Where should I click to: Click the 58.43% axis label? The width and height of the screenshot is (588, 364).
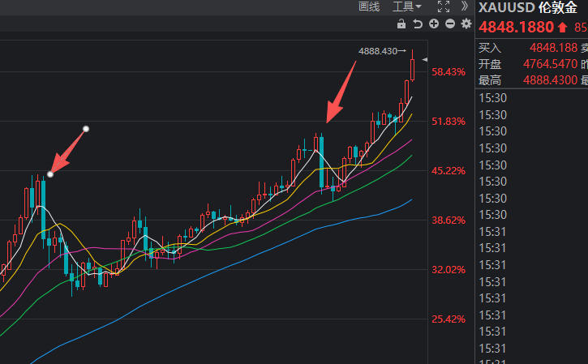449,72
